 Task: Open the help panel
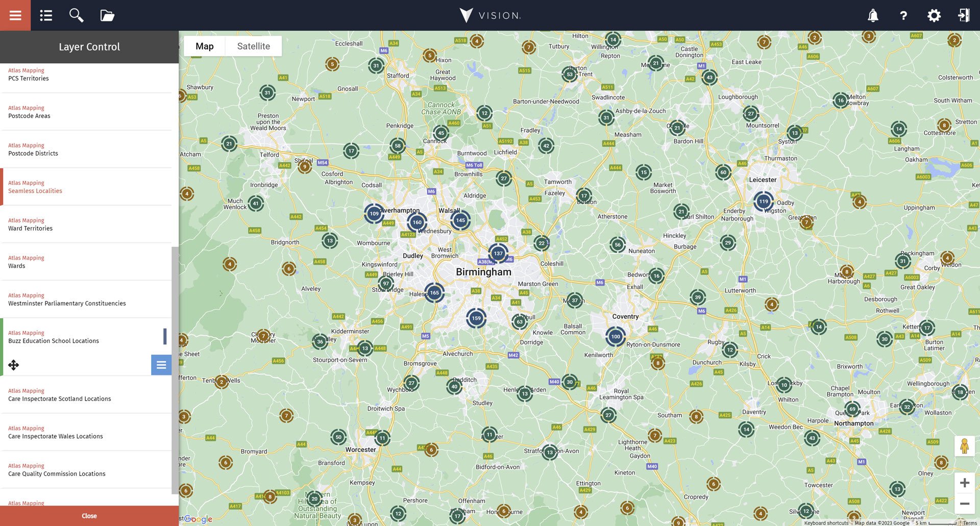903,16
